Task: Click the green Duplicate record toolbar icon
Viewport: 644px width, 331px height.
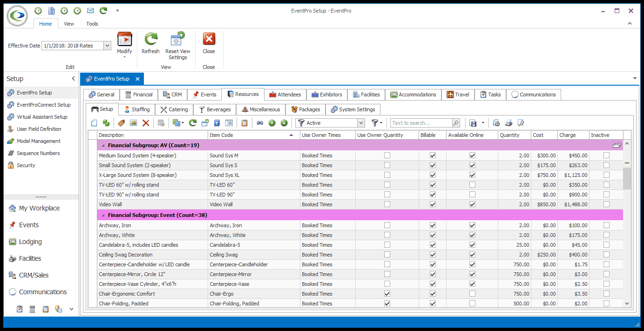Action: (x=106, y=123)
